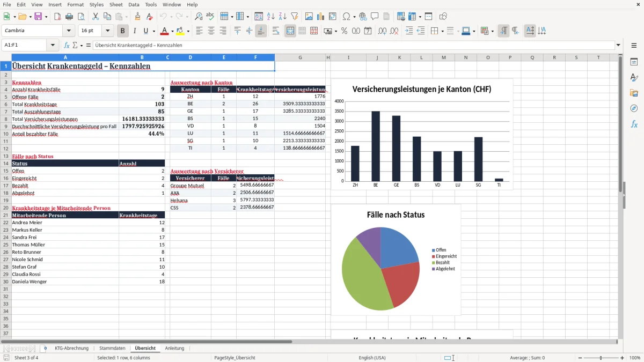Toggle Italic formatting
The height and width of the screenshot is (362, 644).
[134, 31]
